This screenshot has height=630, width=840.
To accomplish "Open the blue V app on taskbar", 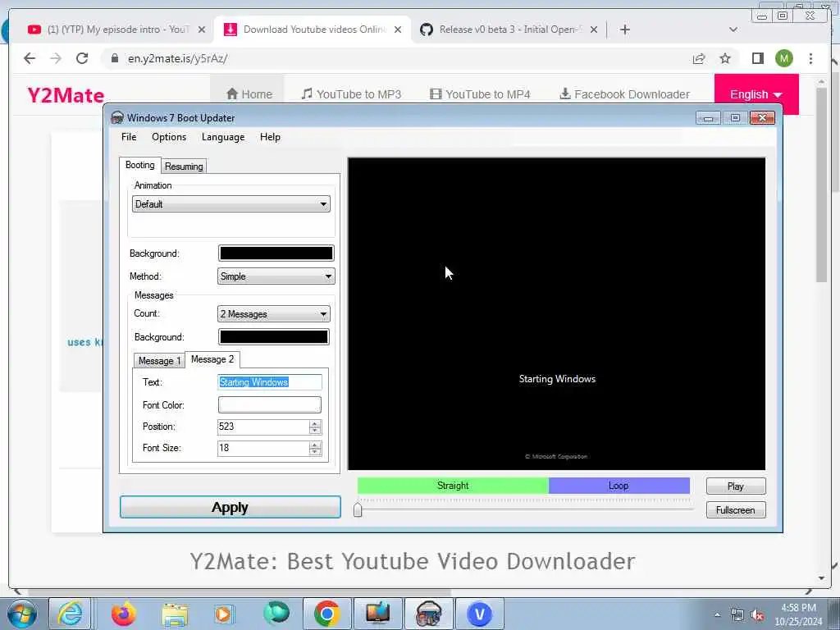I will pyautogui.click(x=479, y=614).
